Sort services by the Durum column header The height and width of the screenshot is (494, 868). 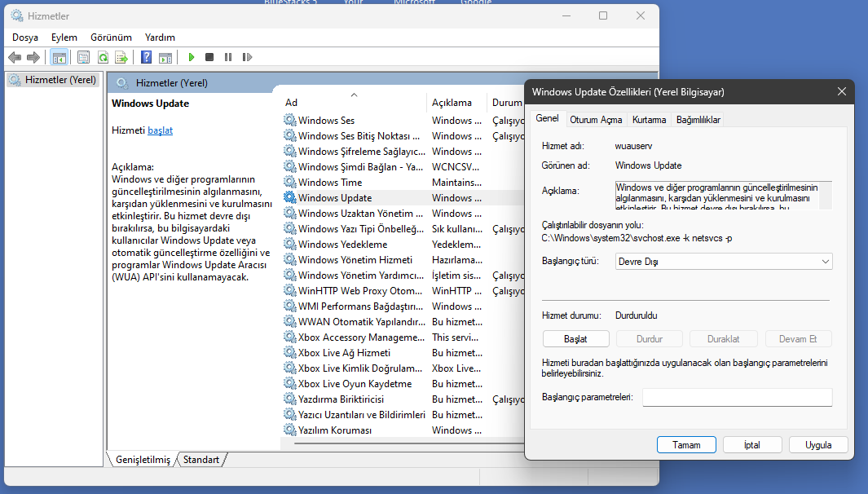(506, 103)
